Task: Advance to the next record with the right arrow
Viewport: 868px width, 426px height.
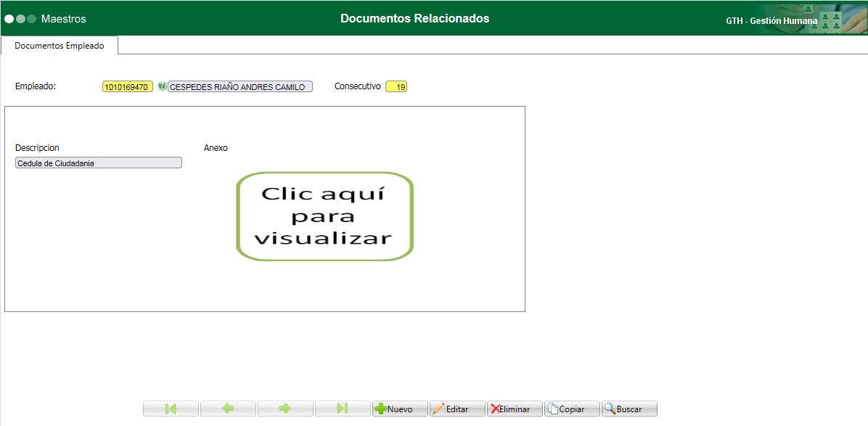Action: [285, 409]
